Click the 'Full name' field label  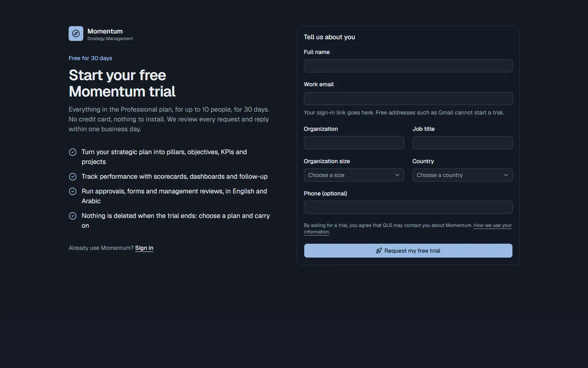click(x=316, y=52)
